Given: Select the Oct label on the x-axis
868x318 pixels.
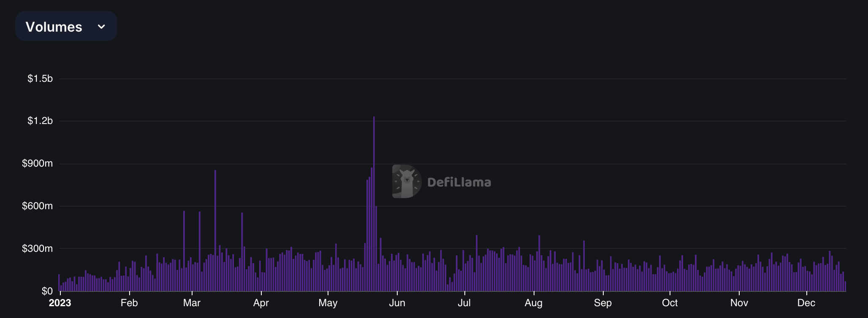Looking at the screenshot, I should [x=670, y=303].
